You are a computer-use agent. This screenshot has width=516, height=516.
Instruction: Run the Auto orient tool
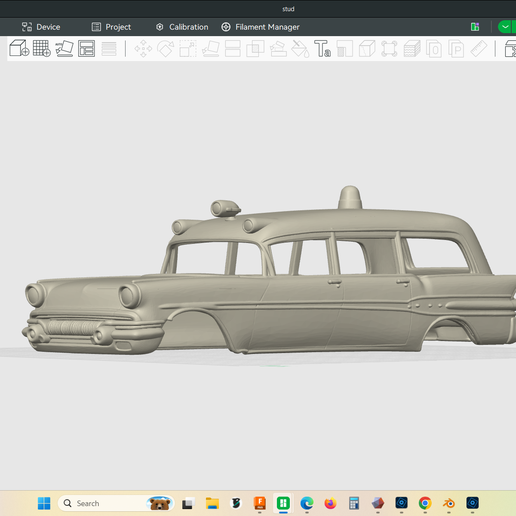click(x=64, y=49)
